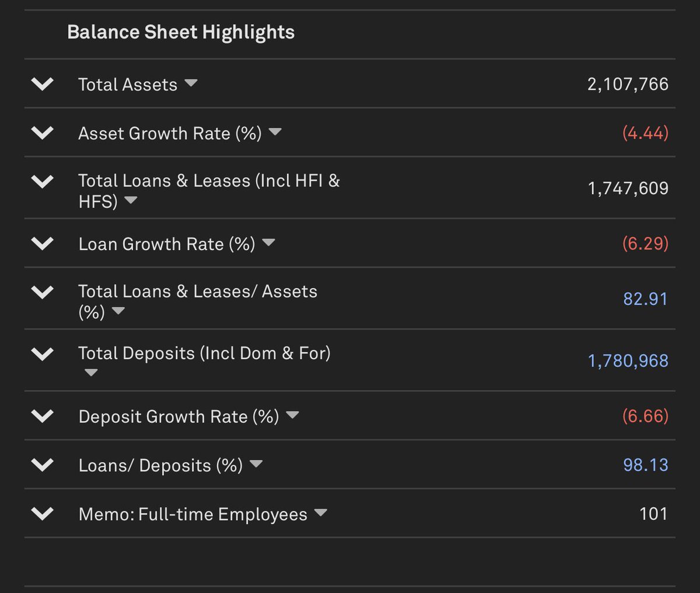Click the red value (4.44)

pos(645,133)
